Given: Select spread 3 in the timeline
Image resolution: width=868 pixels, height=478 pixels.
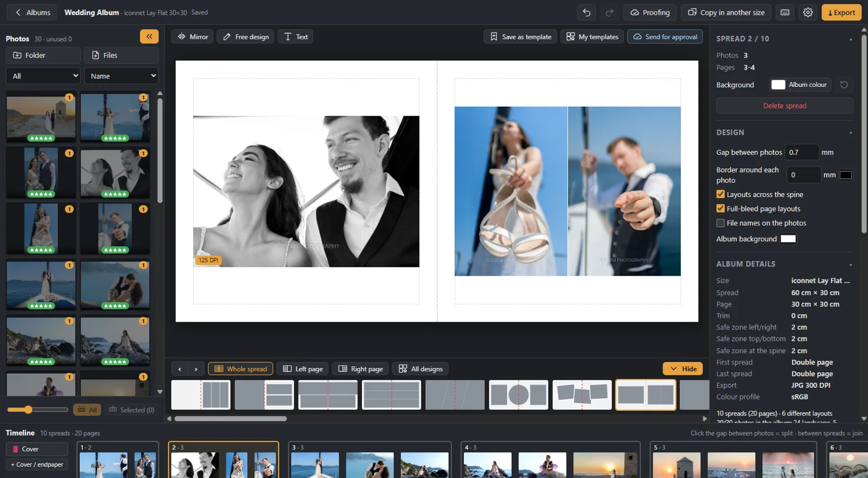Looking at the screenshot, I should coord(369,460).
